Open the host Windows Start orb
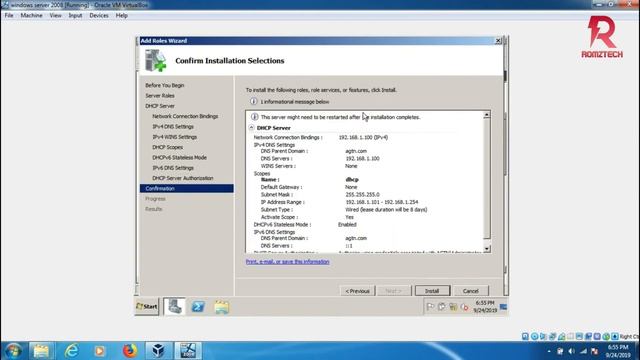The image size is (640, 360). tap(13, 351)
